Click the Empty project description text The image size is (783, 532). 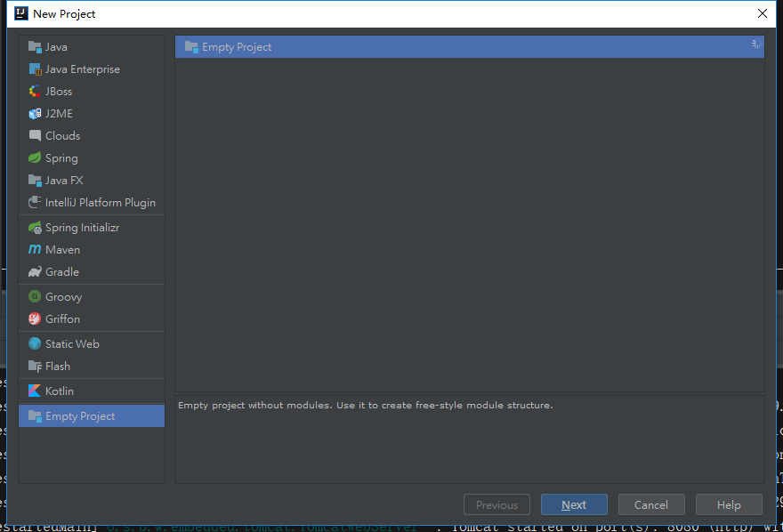coord(366,406)
